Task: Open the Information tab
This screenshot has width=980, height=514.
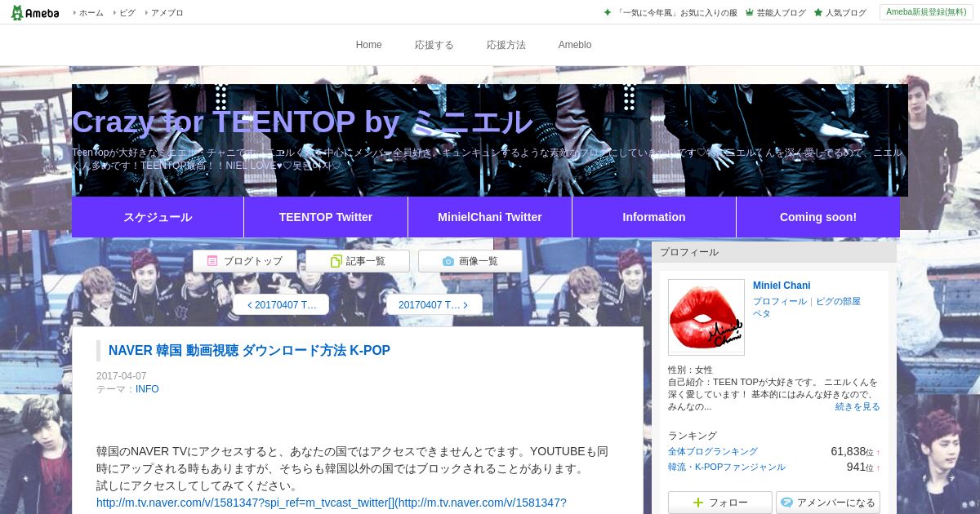Action: pyautogui.click(x=654, y=217)
